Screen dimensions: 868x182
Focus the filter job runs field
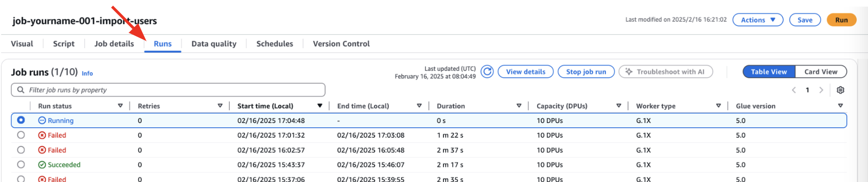tap(168, 90)
